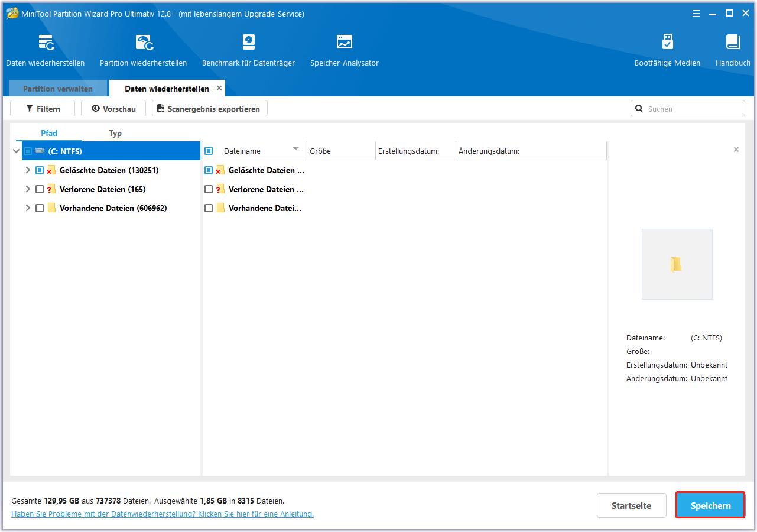757x532 pixels.
Task: Click the Dateiname sort arrow
Action: [296, 149]
